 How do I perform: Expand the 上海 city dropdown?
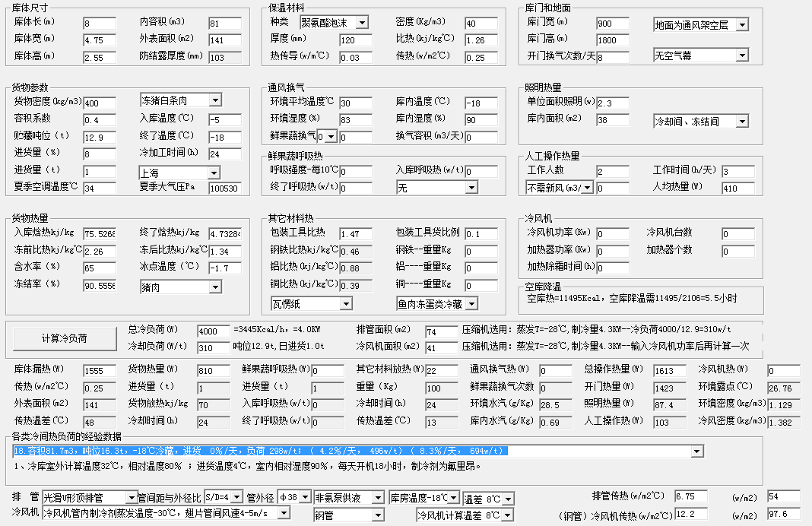[215, 173]
